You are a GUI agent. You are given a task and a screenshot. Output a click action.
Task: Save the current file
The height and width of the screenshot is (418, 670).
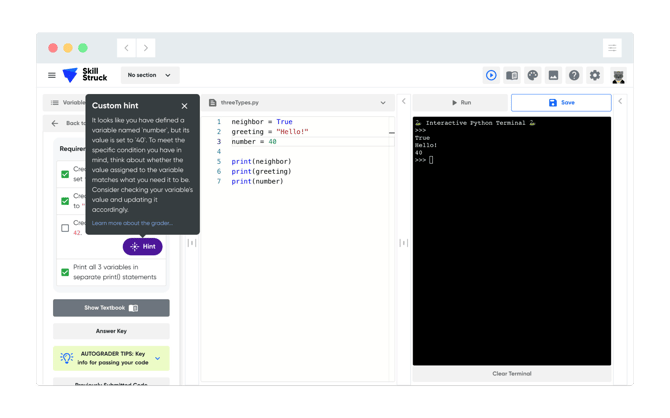(561, 103)
